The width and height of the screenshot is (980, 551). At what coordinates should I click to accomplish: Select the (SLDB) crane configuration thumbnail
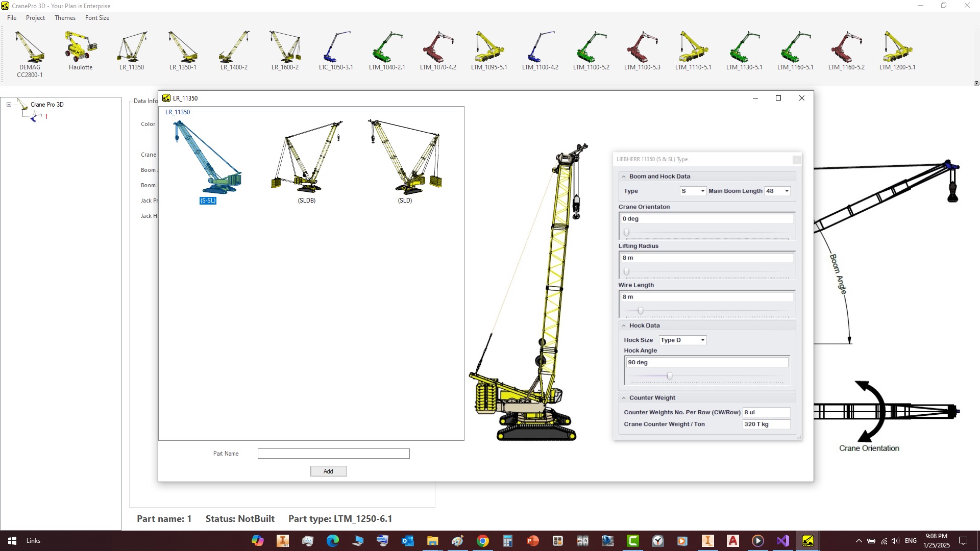coord(306,157)
